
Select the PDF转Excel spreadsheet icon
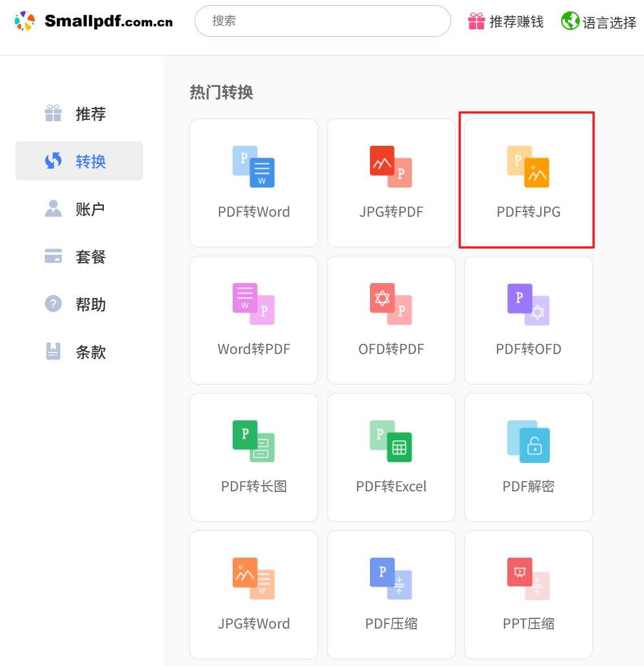pos(391,441)
